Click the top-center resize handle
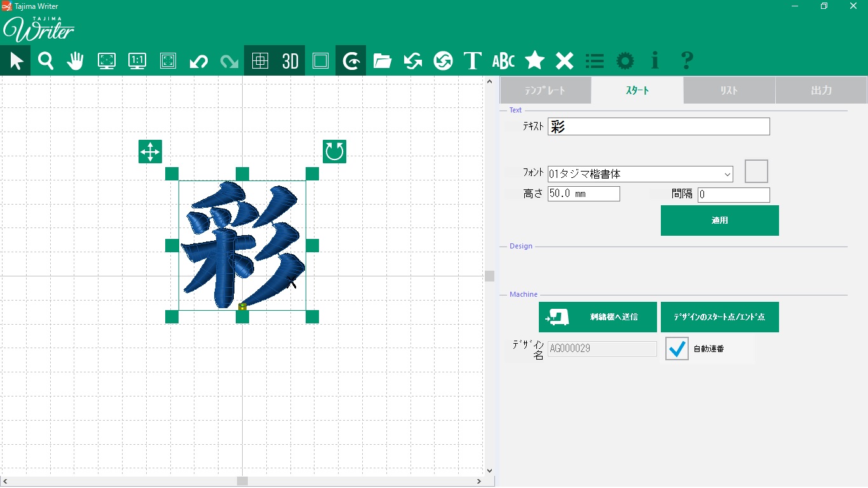 tap(242, 173)
